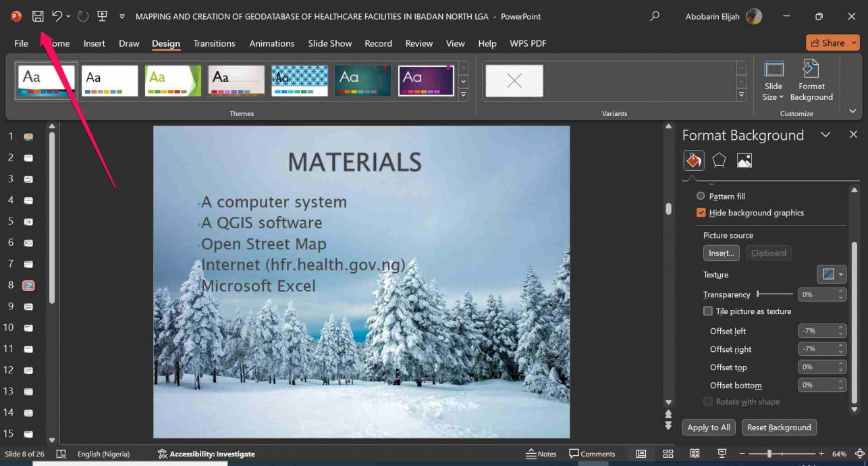Open the File menu
This screenshot has height=466, width=868.
coord(21,43)
